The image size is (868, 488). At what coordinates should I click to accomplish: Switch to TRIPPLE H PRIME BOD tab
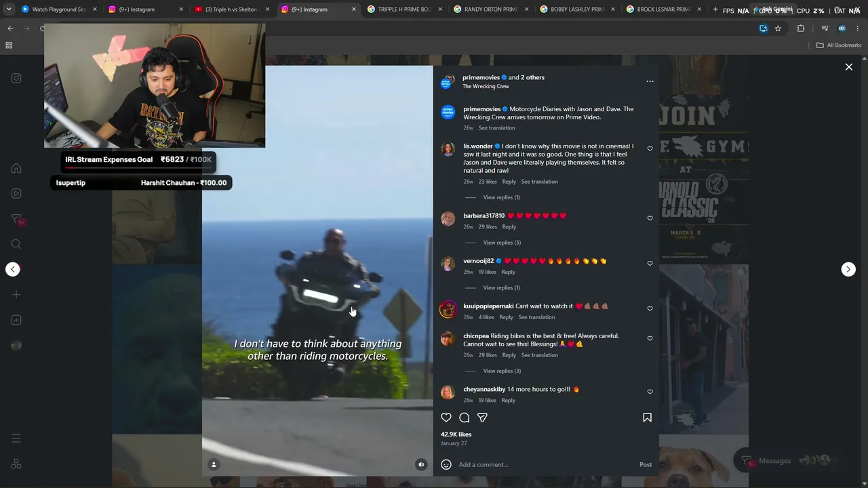(x=404, y=9)
